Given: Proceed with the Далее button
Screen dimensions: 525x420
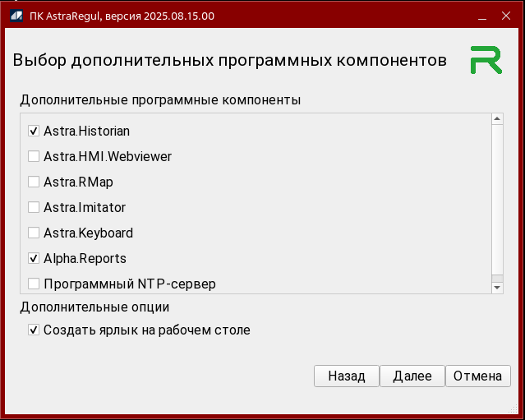Looking at the screenshot, I should pyautogui.click(x=412, y=376).
